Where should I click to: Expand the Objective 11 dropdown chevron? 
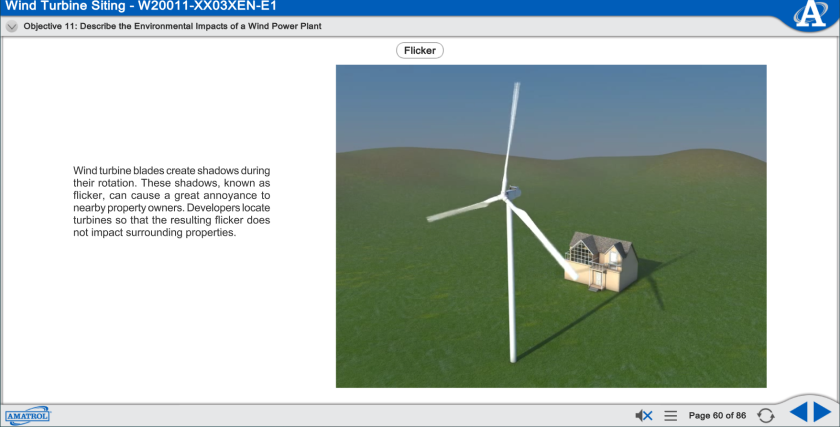click(x=11, y=26)
